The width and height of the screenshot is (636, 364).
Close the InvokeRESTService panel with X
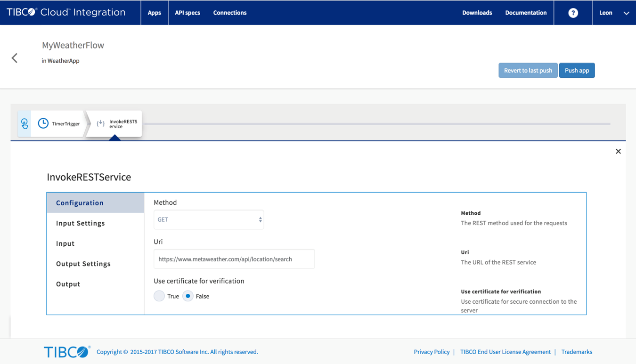coord(618,151)
